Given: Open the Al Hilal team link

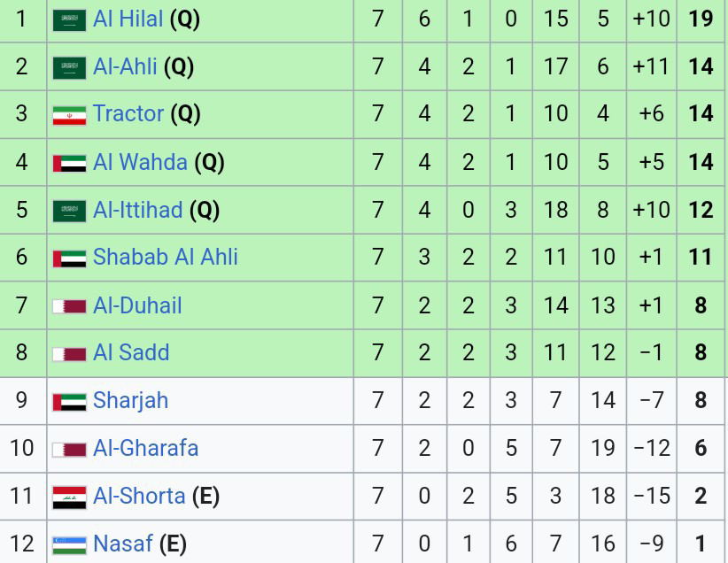Looking at the screenshot, I should (128, 19).
